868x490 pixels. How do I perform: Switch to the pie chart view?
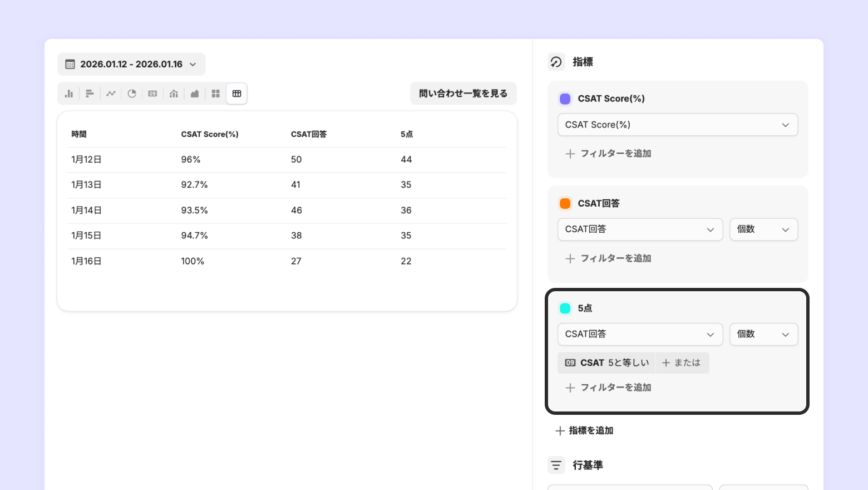pos(132,94)
